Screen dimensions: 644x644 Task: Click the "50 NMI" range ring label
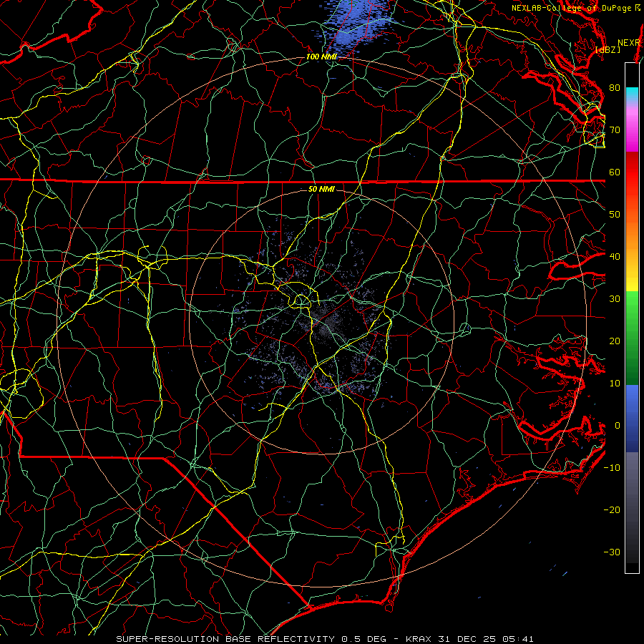pyautogui.click(x=321, y=190)
